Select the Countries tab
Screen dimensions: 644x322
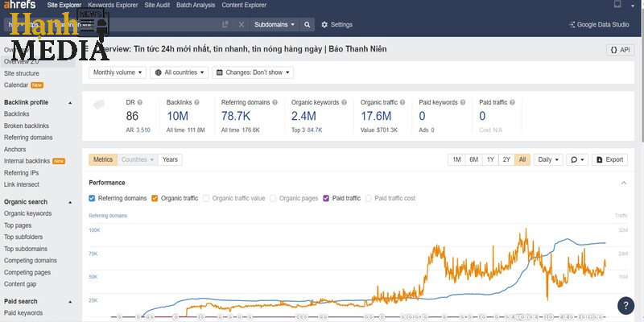click(x=138, y=159)
